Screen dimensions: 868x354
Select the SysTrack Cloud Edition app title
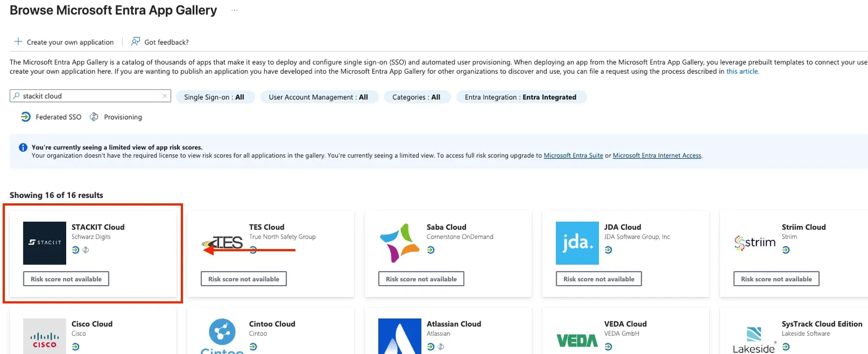[822, 324]
